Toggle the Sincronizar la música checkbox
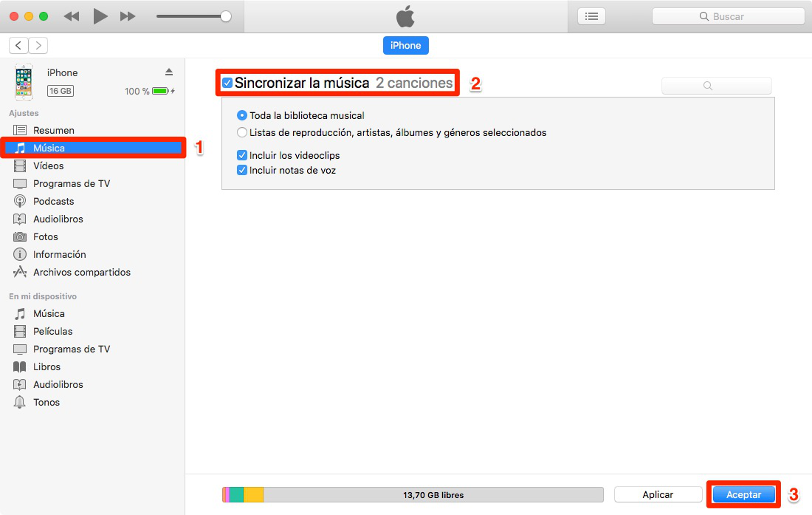The height and width of the screenshot is (515, 812). tap(227, 83)
